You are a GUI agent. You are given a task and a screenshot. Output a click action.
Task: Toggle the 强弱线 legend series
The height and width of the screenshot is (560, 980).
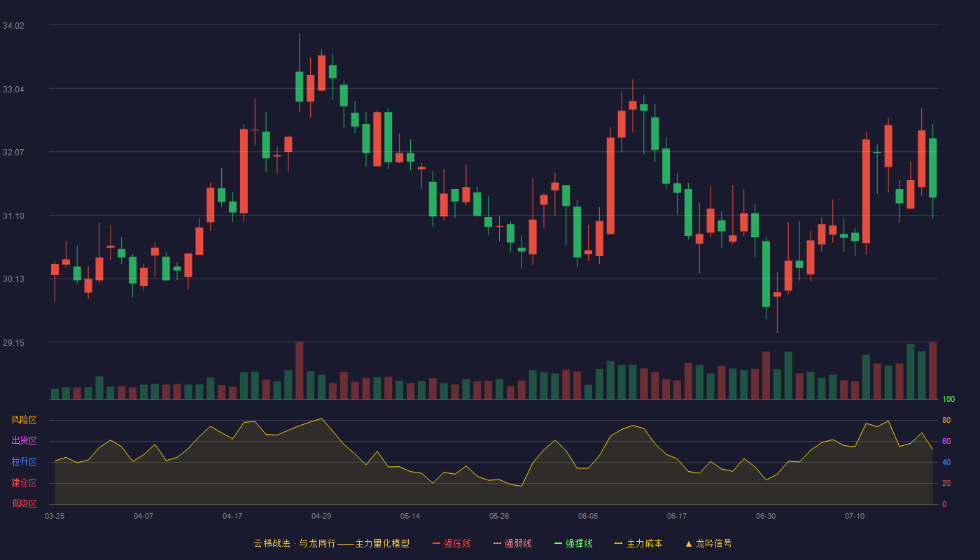pos(512,543)
